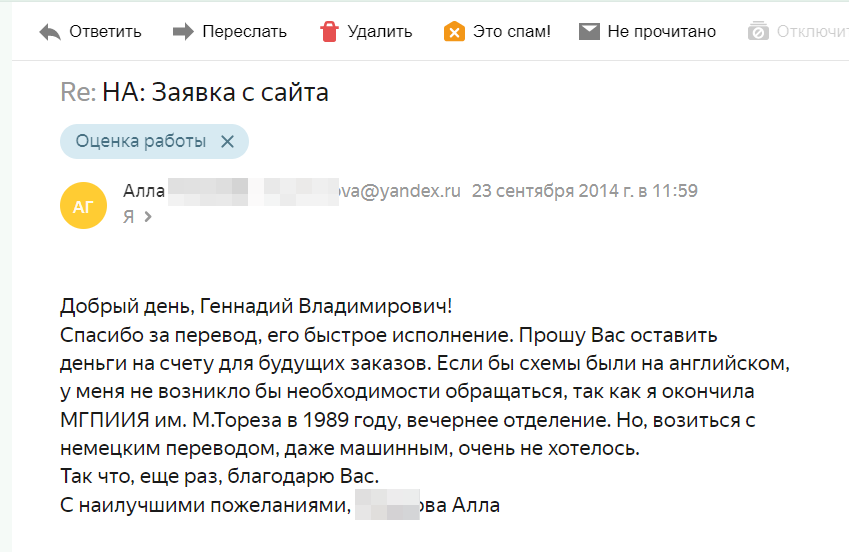
Task: Click the faded Отключить icon
Action: click(x=758, y=31)
